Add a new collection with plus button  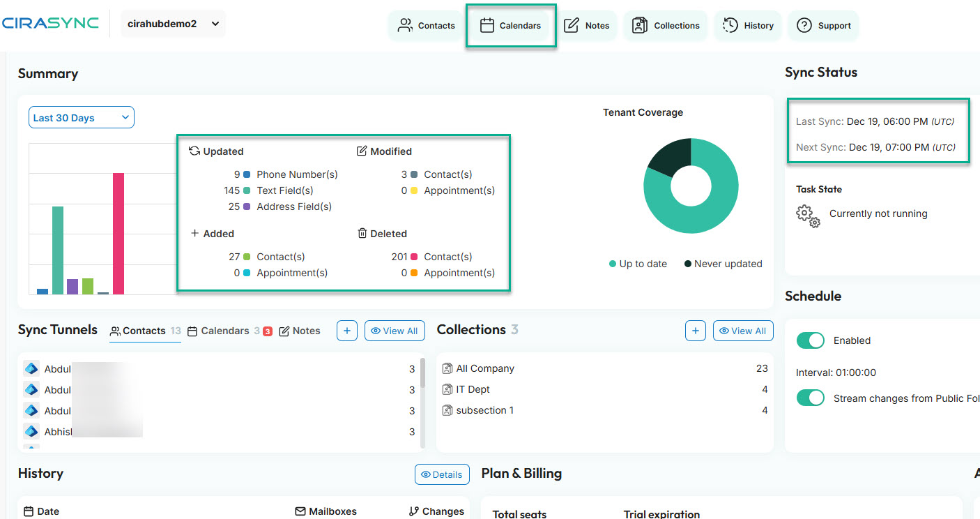click(x=696, y=331)
